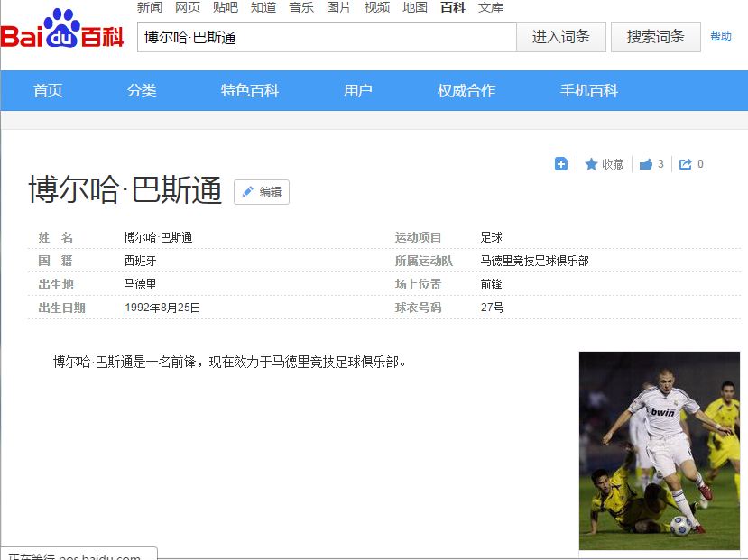The height and width of the screenshot is (560, 748).
Task: Click the 西班牙 nationality value
Action: pos(140,261)
